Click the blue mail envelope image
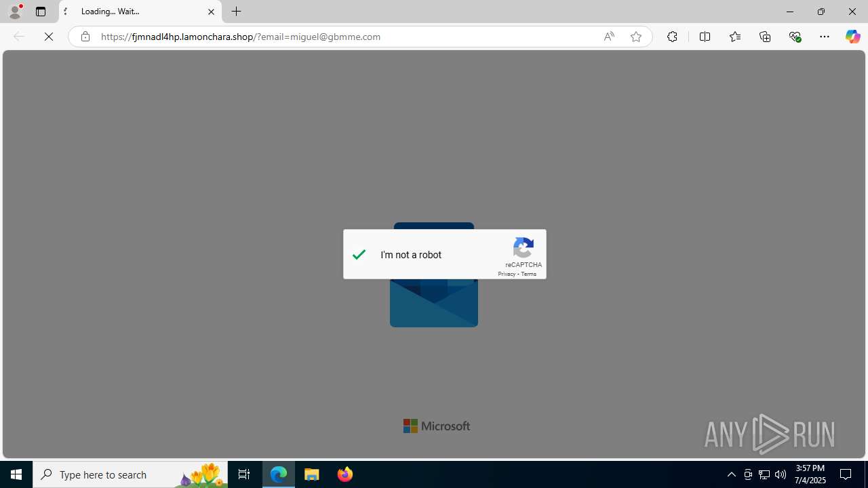 coord(434,302)
